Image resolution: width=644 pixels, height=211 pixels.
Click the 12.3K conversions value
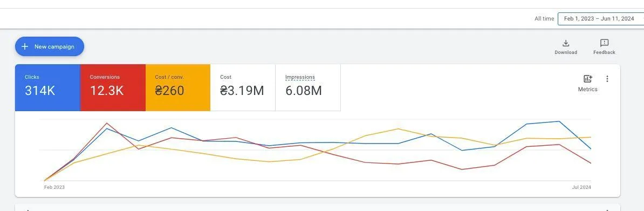click(x=107, y=91)
